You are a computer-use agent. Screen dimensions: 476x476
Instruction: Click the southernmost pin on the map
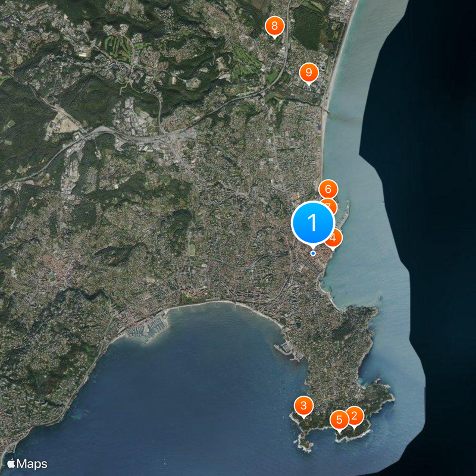339,420
